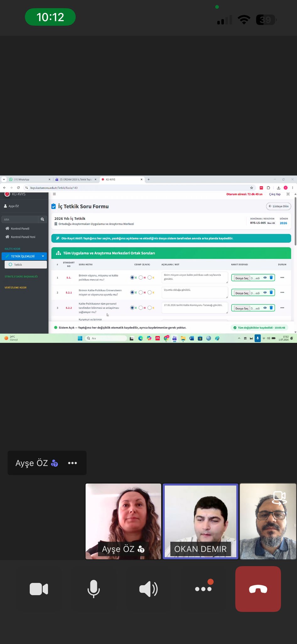Open the browser profile avatar
The image size is (297, 644).
coord(286,188)
